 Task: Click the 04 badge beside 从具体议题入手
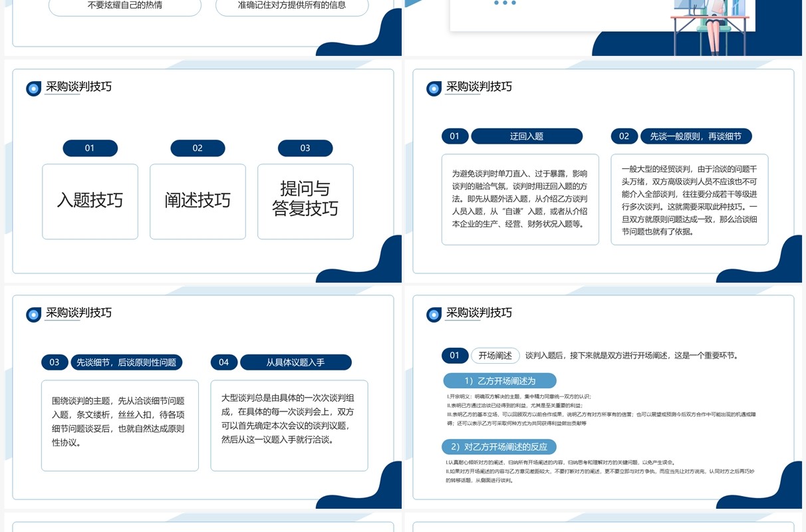pos(223,362)
